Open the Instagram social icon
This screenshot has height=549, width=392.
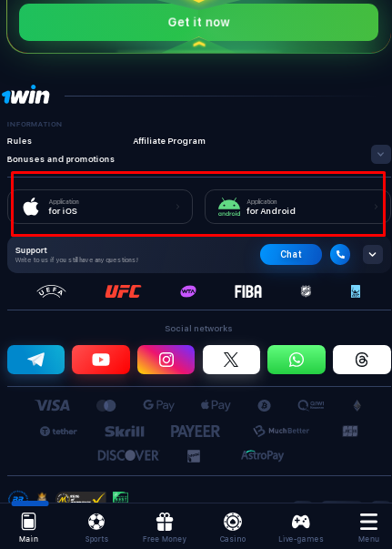pyautogui.click(x=166, y=360)
